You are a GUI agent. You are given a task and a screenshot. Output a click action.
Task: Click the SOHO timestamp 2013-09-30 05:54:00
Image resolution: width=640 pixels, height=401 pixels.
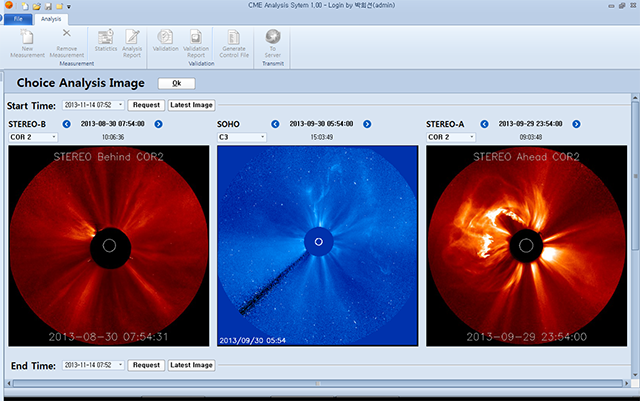[x=321, y=124]
